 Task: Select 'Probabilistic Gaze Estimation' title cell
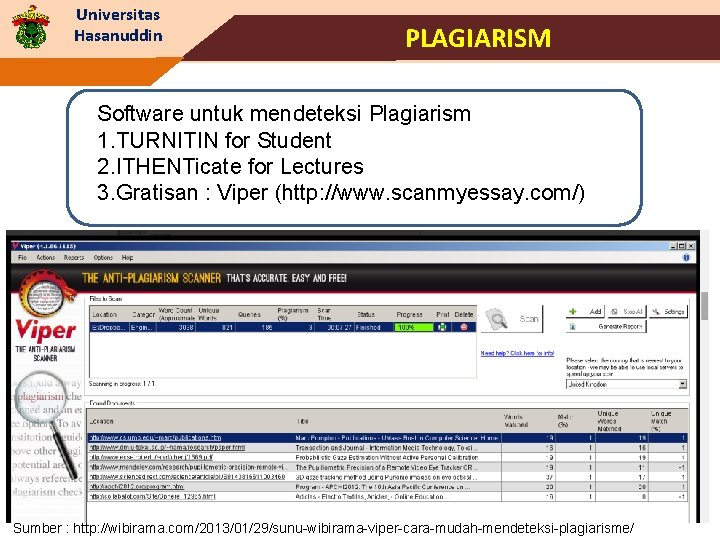[387, 457]
